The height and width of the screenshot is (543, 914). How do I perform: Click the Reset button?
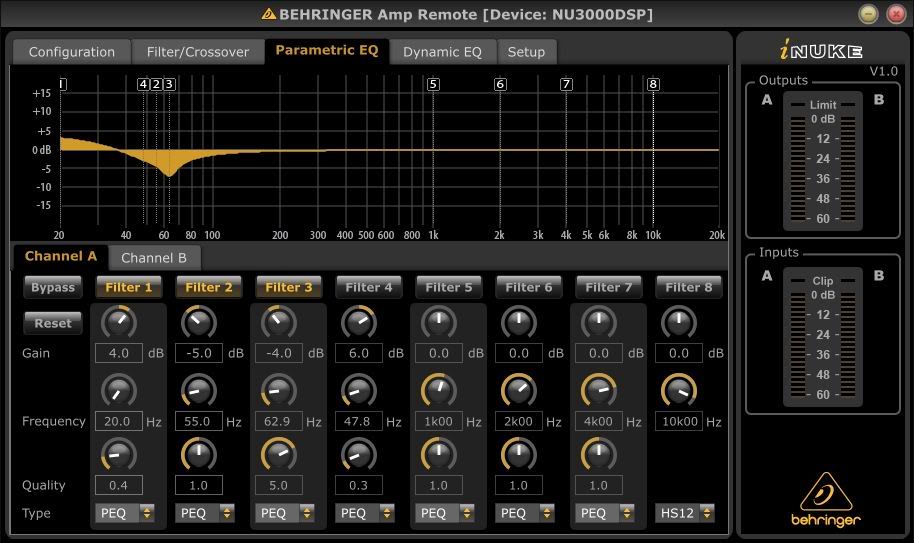pos(53,323)
